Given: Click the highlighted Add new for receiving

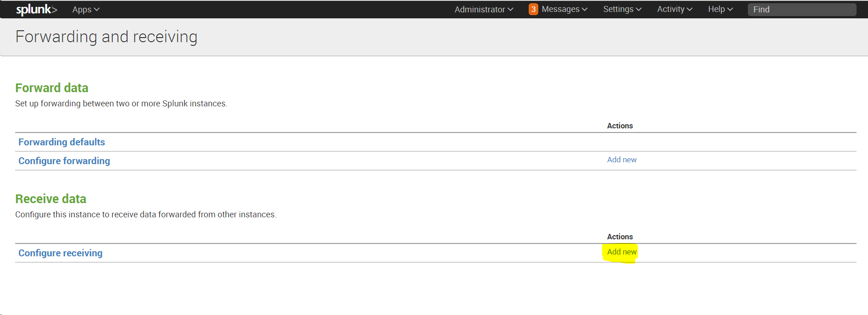Looking at the screenshot, I should [621, 252].
